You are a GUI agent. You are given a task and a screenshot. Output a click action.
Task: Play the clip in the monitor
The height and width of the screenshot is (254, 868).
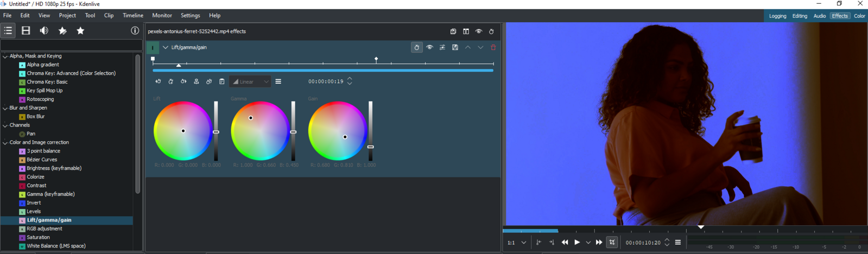[x=577, y=243]
